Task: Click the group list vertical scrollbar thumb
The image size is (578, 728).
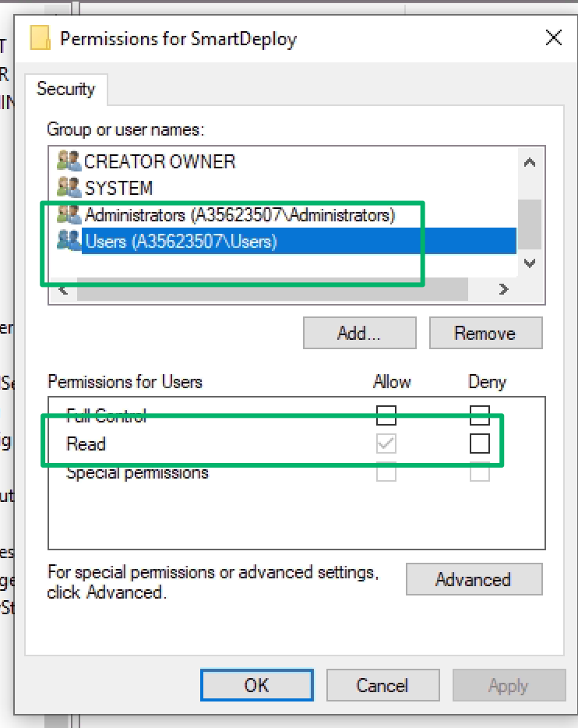Action: pyautogui.click(x=530, y=224)
